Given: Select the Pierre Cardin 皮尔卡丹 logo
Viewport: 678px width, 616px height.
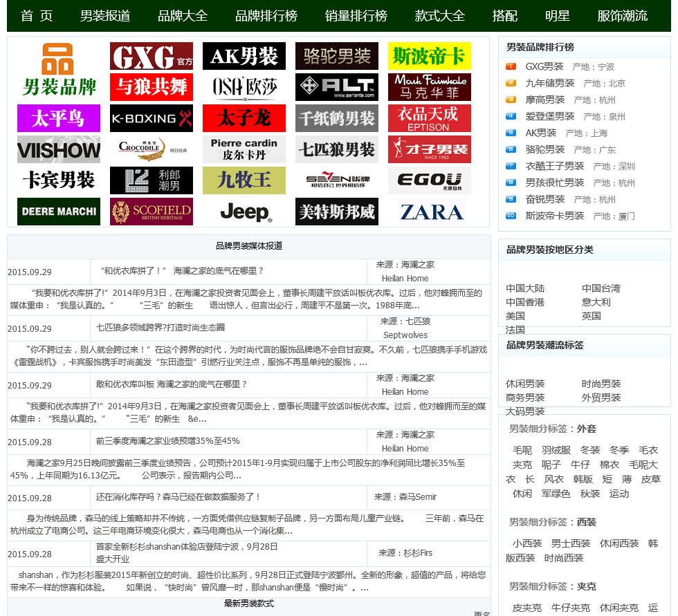Looking at the screenshot, I should pyautogui.click(x=244, y=149).
